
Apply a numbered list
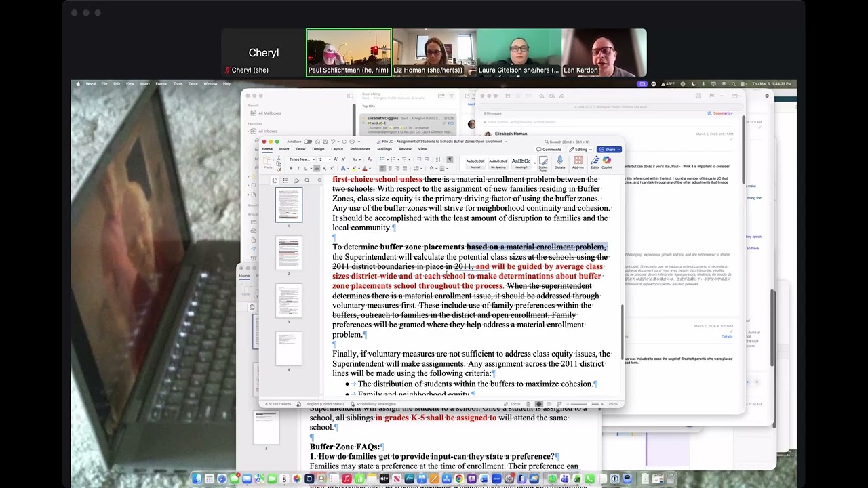393,159
